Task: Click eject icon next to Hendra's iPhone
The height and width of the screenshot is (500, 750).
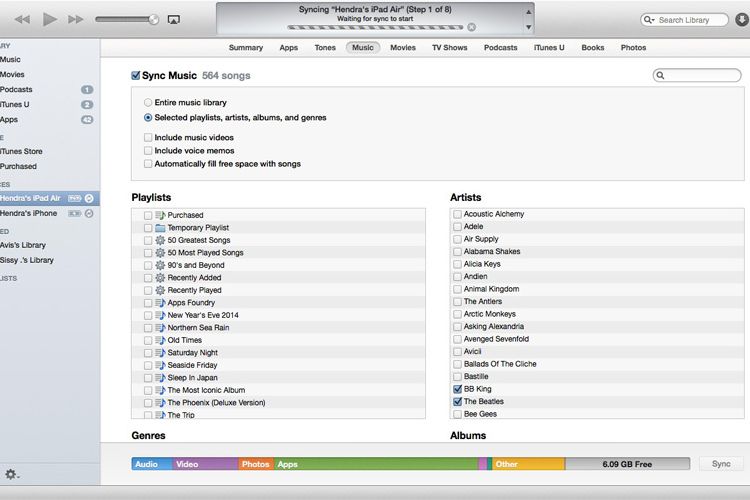Action: [89, 213]
